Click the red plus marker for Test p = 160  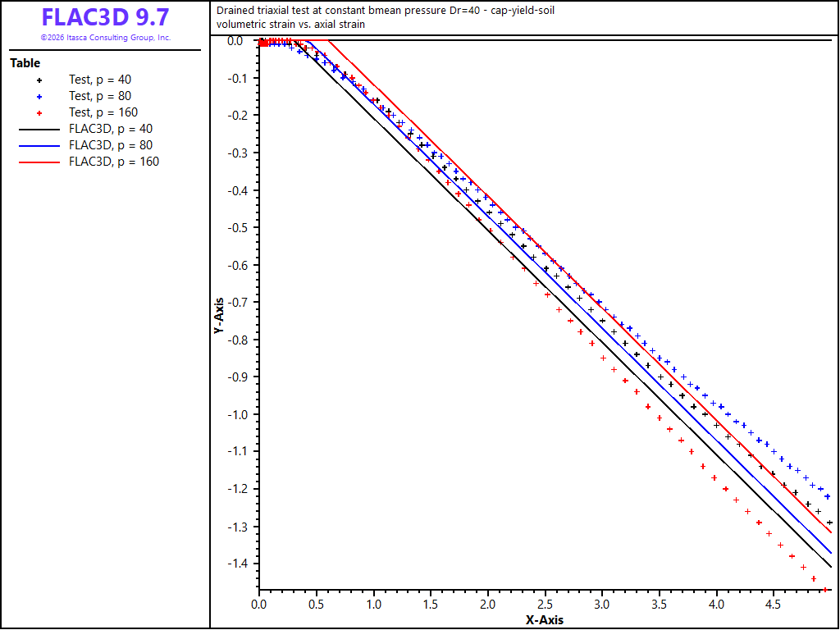(x=39, y=113)
